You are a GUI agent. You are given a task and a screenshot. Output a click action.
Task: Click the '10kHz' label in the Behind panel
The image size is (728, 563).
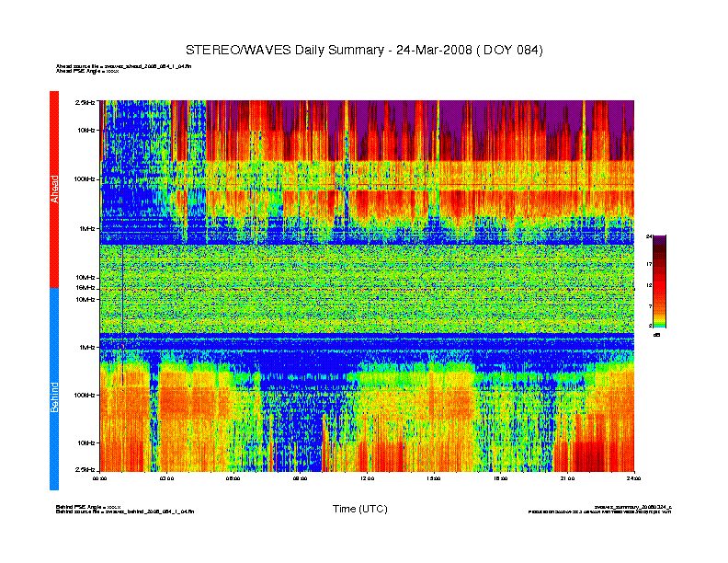tap(85, 442)
